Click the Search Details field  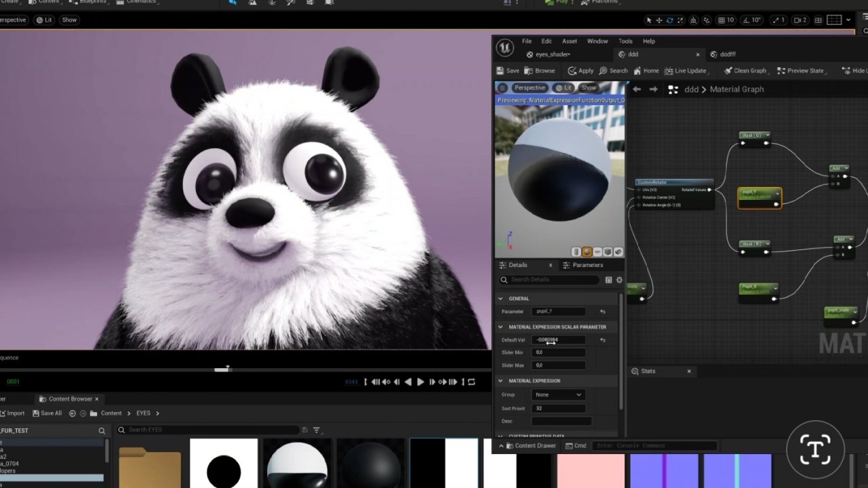[549, 279]
